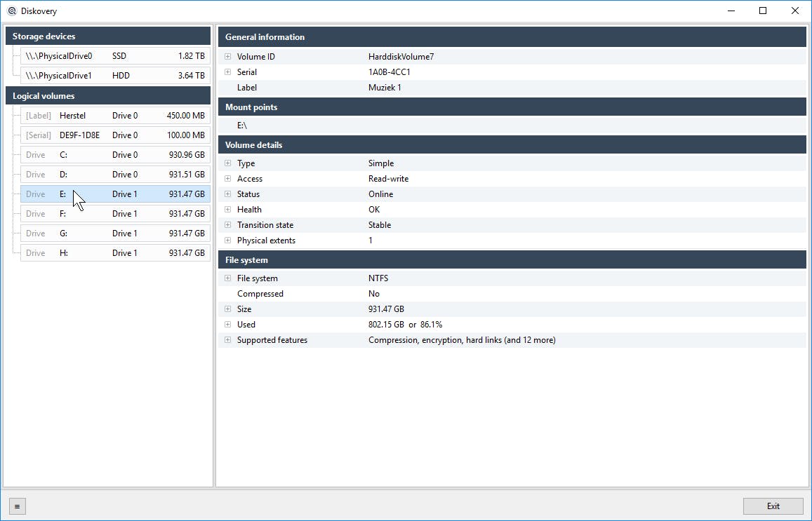This screenshot has height=521, width=812.
Task: Click the Simple type value
Action: point(381,163)
